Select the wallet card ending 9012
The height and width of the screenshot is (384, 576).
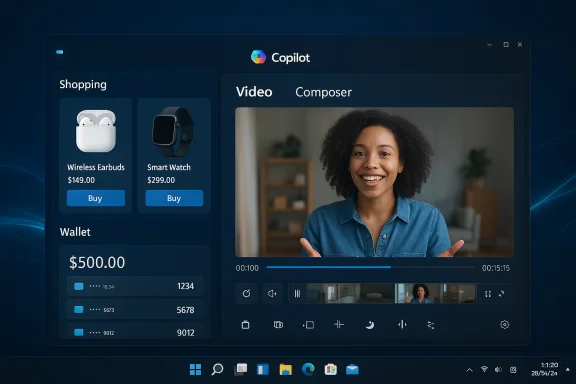tap(135, 332)
